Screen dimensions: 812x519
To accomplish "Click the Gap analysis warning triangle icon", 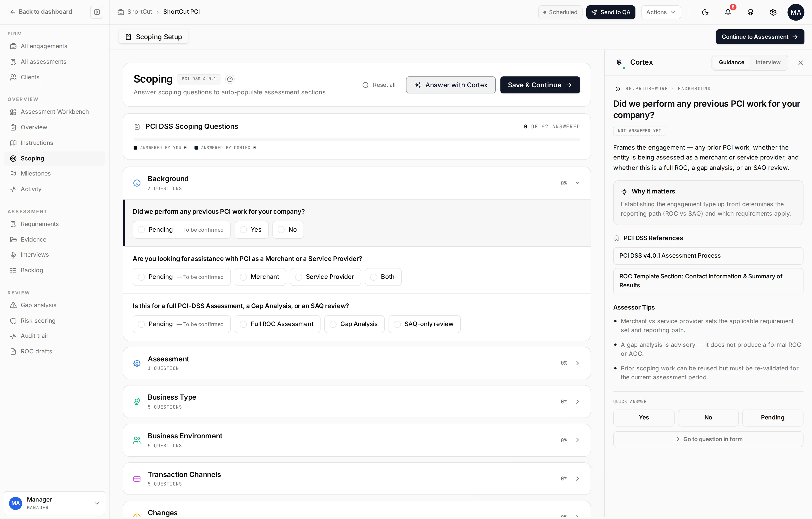I will coord(13,305).
